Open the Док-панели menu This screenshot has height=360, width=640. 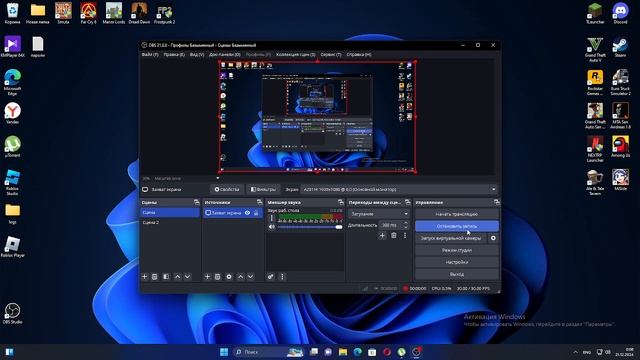pos(224,54)
